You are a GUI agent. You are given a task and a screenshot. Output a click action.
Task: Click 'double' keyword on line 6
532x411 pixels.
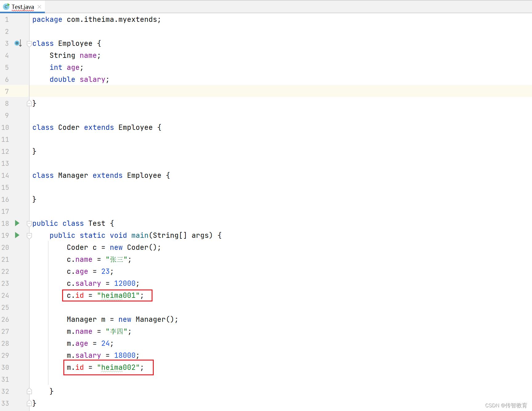click(x=62, y=79)
